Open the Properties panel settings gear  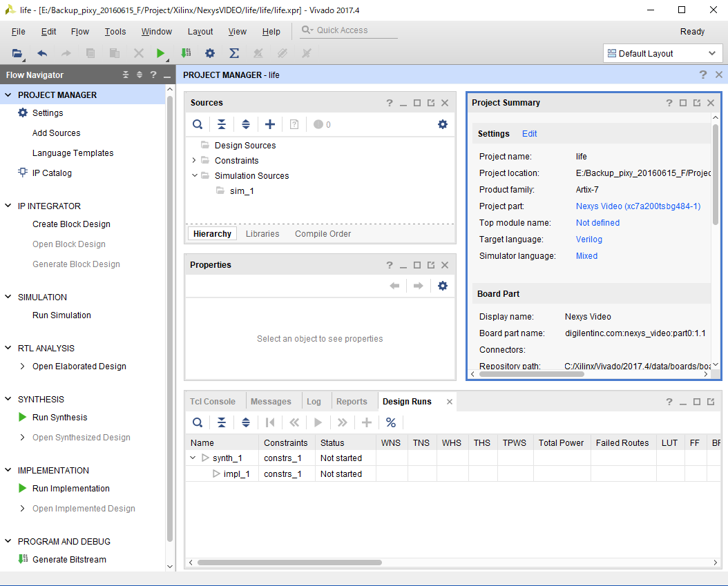click(x=443, y=286)
